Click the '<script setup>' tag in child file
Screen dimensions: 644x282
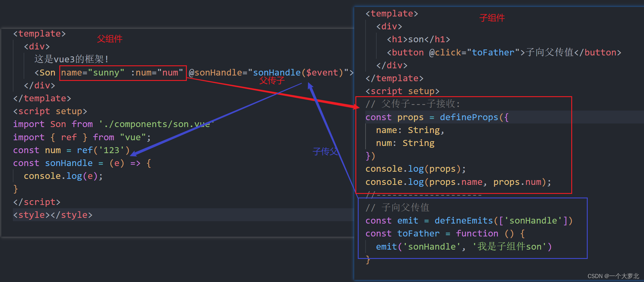point(402,91)
